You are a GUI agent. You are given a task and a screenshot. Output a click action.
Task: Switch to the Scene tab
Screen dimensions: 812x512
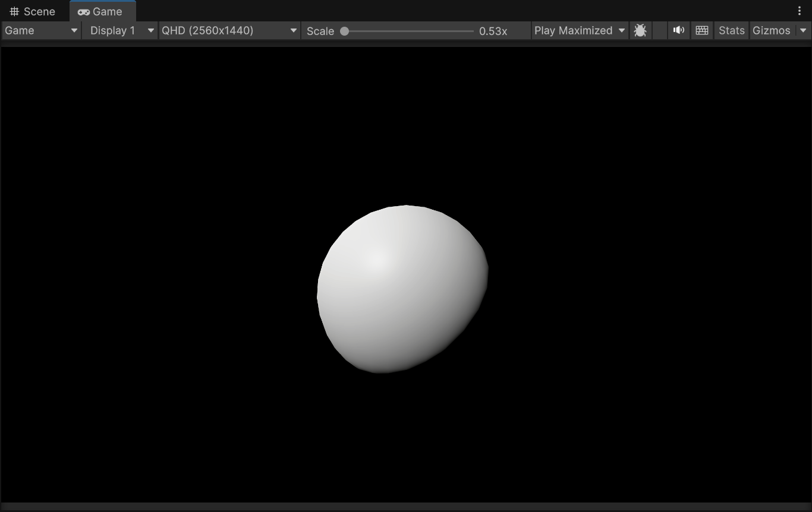tap(33, 11)
